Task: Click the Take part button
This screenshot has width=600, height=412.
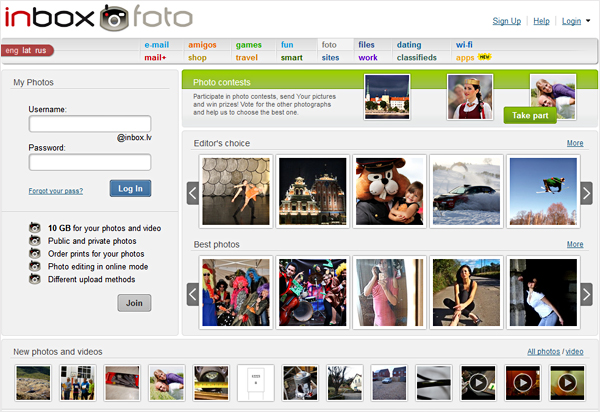Action: (x=529, y=115)
